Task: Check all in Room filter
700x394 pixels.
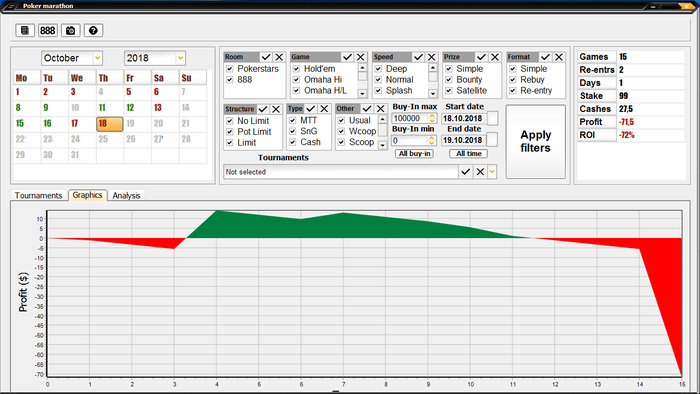Action: 266,57
